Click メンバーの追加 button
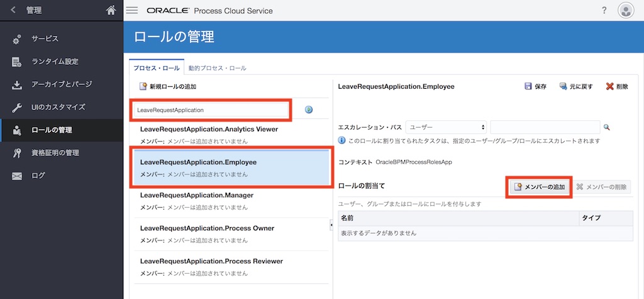This screenshot has height=299, width=644. pos(539,187)
